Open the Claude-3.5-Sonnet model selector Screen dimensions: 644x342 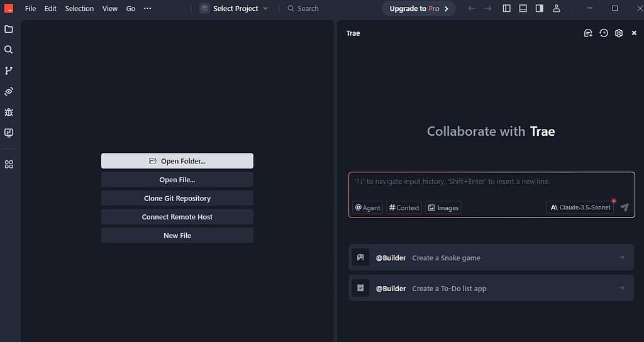580,207
